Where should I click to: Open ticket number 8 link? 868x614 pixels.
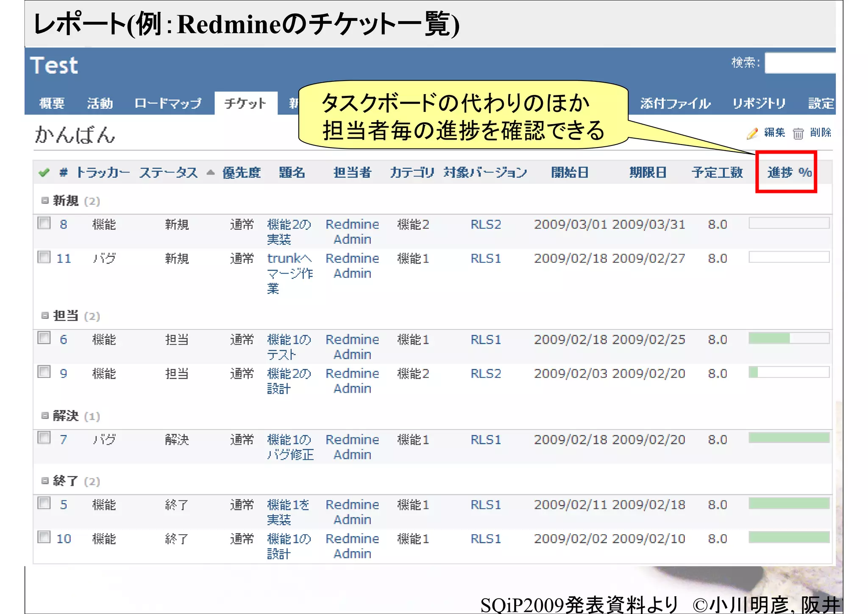coord(64,224)
